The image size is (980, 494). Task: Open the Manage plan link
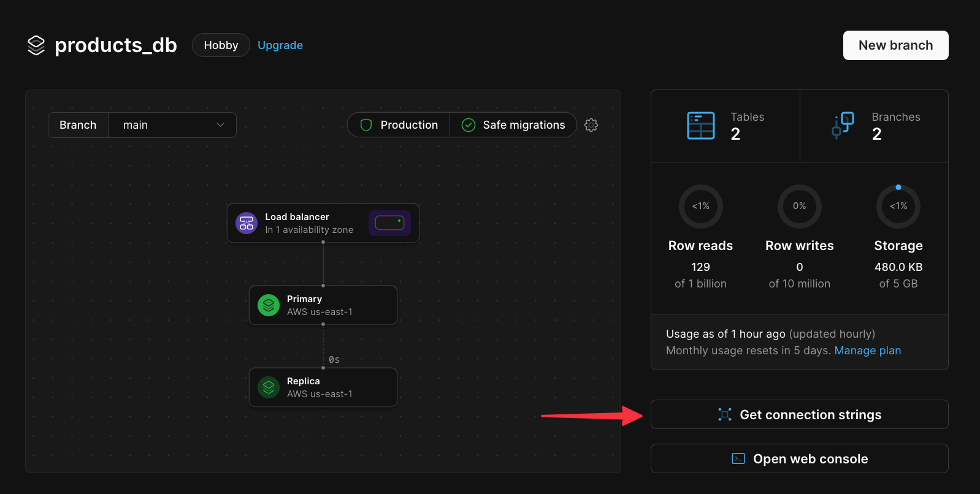pos(868,351)
